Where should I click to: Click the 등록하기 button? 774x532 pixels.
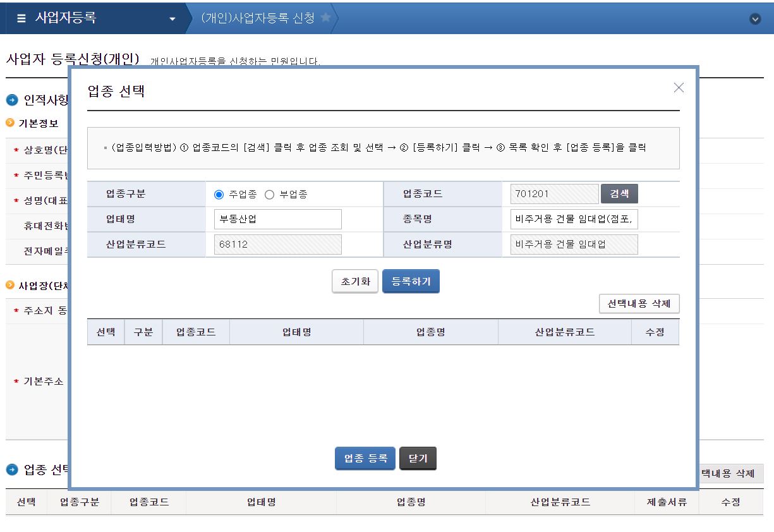[x=411, y=282]
